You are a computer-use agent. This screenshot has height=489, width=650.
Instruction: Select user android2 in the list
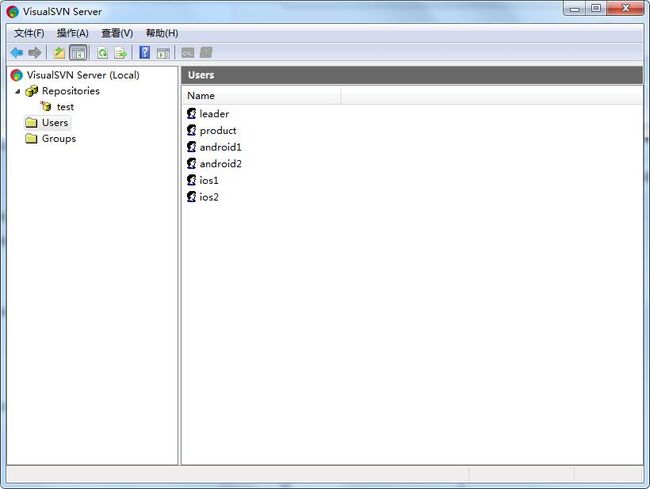(221, 164)
